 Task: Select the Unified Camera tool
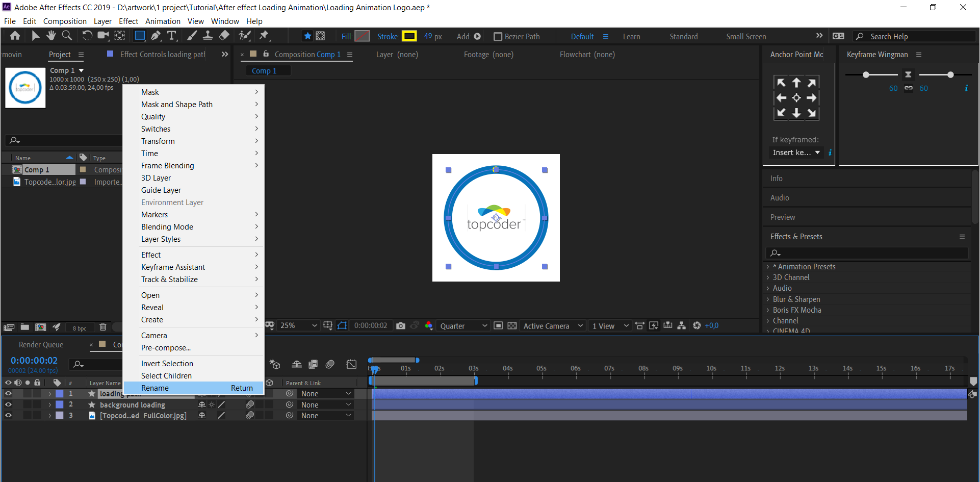point(104,36)
